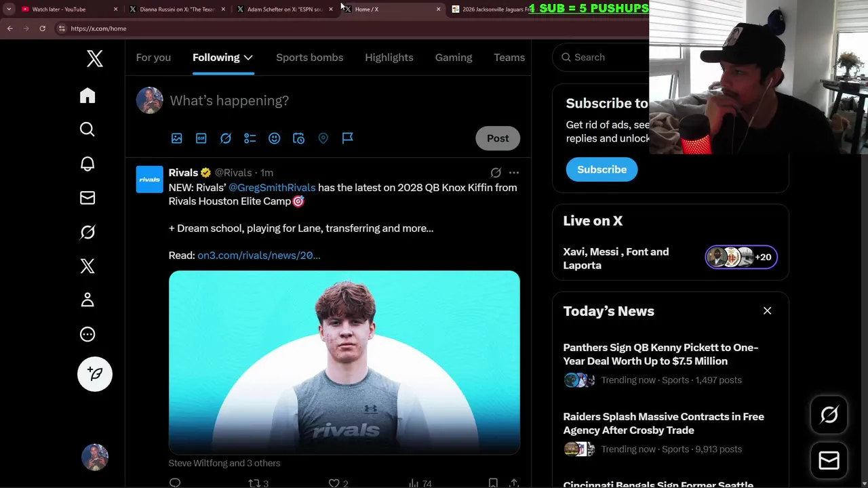Open the Knox Kiffin post image
The width and height of the screenshot is (868, 488).
pyautogui.click(x=344, y=363)
